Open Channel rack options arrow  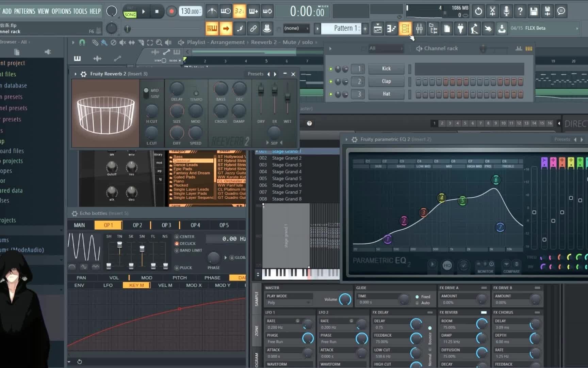pyautogui.click(x=330, y=48)
